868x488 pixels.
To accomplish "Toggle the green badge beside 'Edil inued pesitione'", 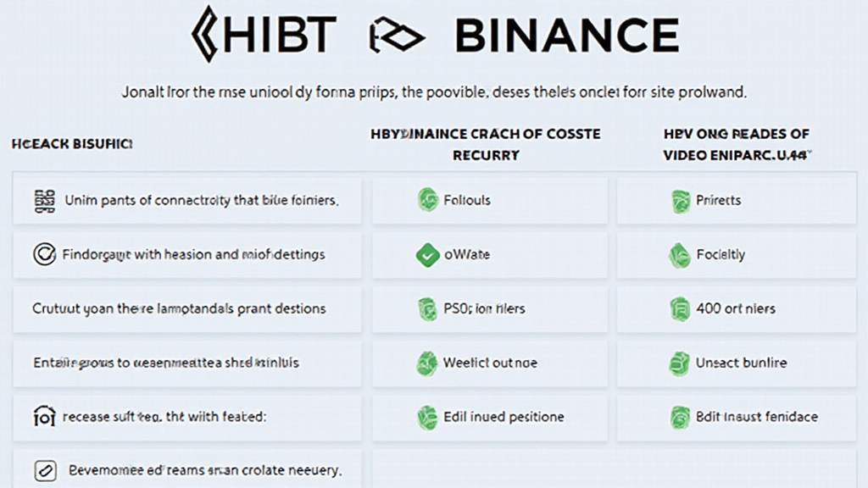I will pos(427,417).
